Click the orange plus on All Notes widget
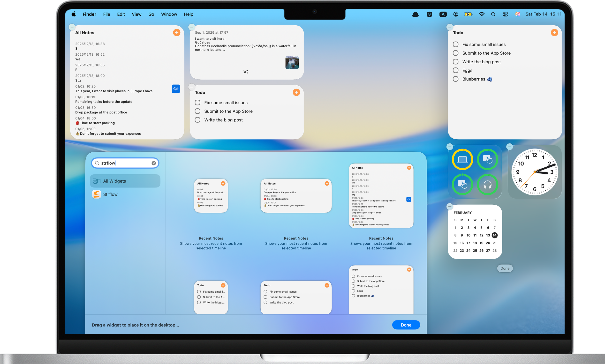 coord(176,33)
